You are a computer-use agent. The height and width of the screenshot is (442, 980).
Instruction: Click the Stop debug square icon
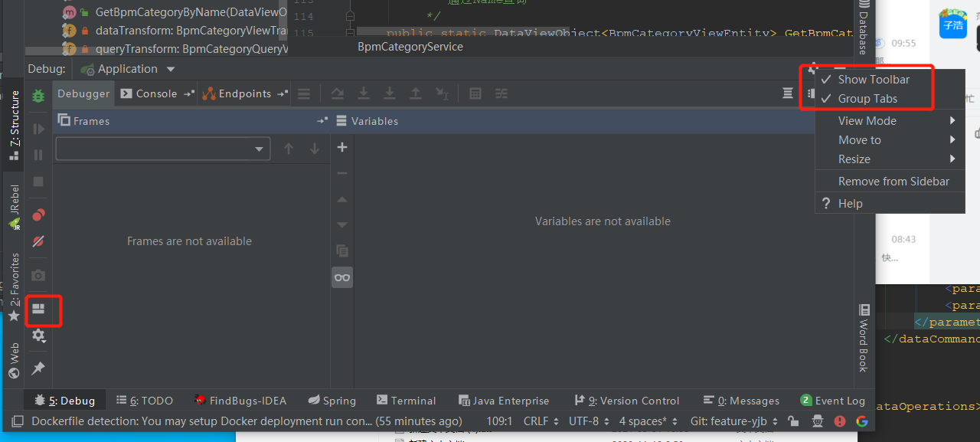38,182
